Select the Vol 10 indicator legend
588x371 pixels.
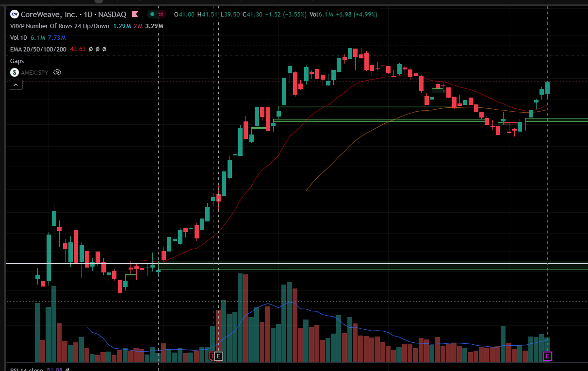[x=19, y=37]
